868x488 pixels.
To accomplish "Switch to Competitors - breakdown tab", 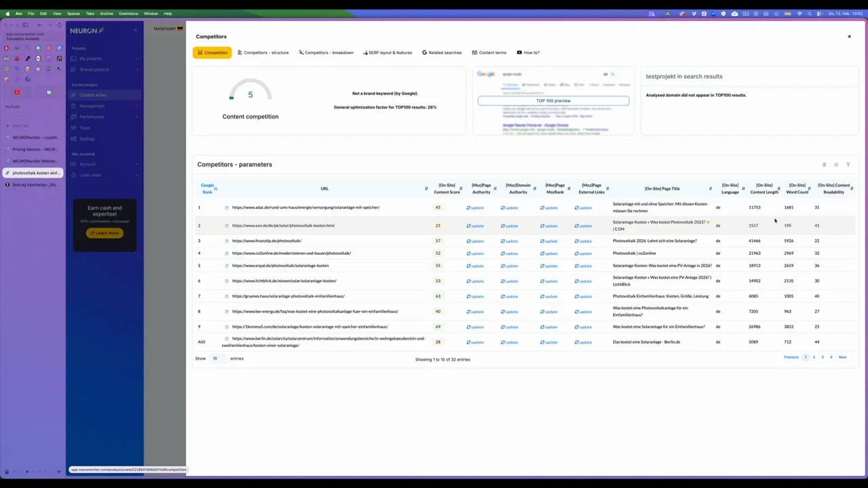I will pyautogui.click(x=328, y=52).
